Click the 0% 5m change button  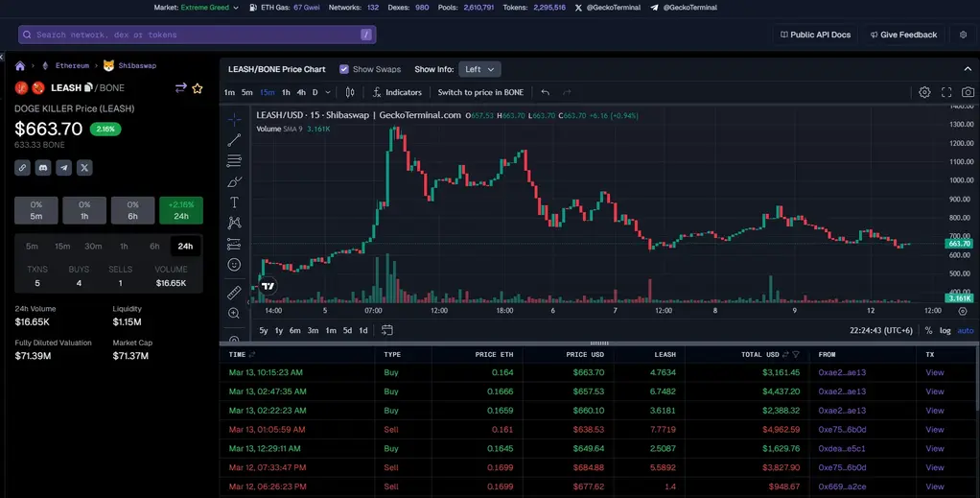[x=36, y=210]
